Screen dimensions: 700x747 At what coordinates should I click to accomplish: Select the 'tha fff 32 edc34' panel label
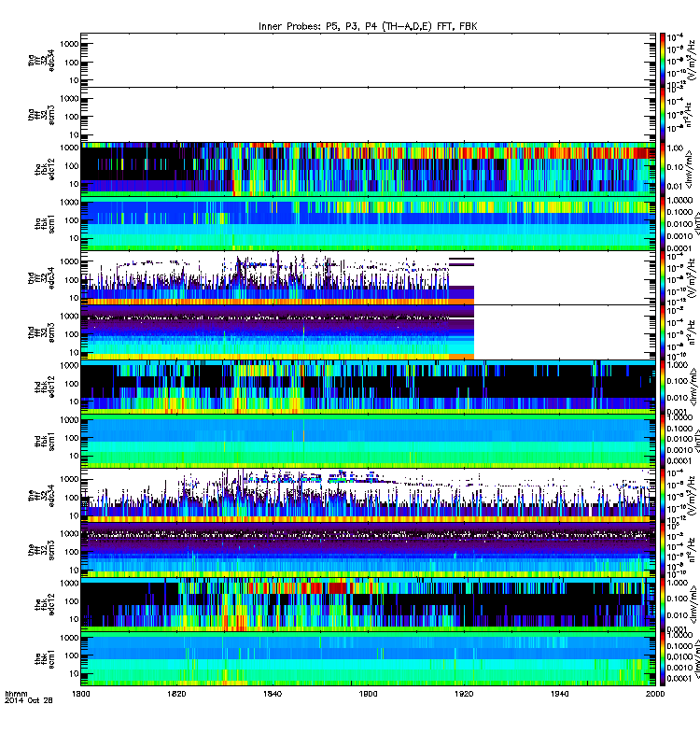[41, 60]
